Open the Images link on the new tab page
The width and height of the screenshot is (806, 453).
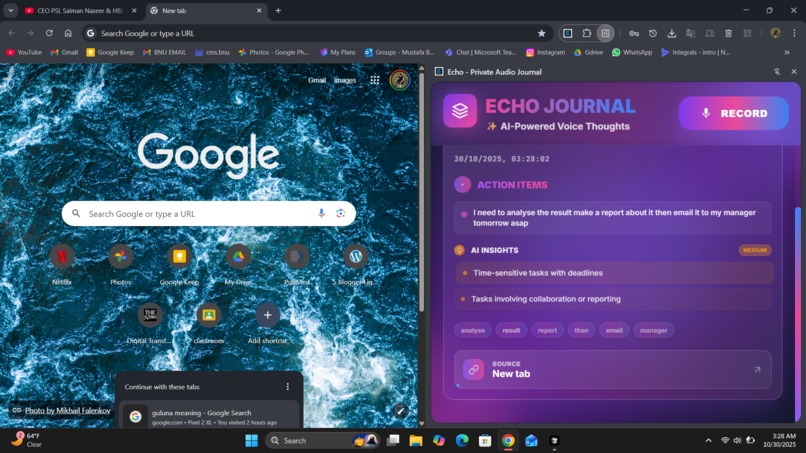click(344, 80)
